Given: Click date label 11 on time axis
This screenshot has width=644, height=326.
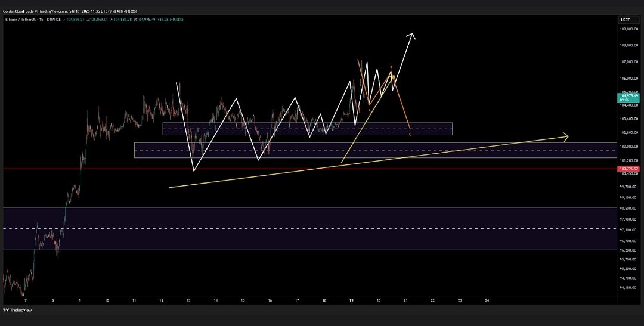Looking at the screenshot, I should coord(134,300).
